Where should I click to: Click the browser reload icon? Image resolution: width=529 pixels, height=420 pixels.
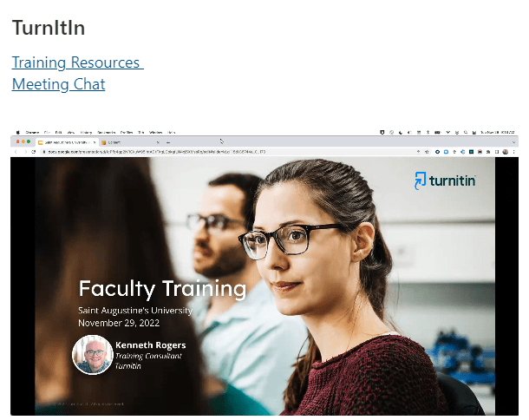click(34, 152)
